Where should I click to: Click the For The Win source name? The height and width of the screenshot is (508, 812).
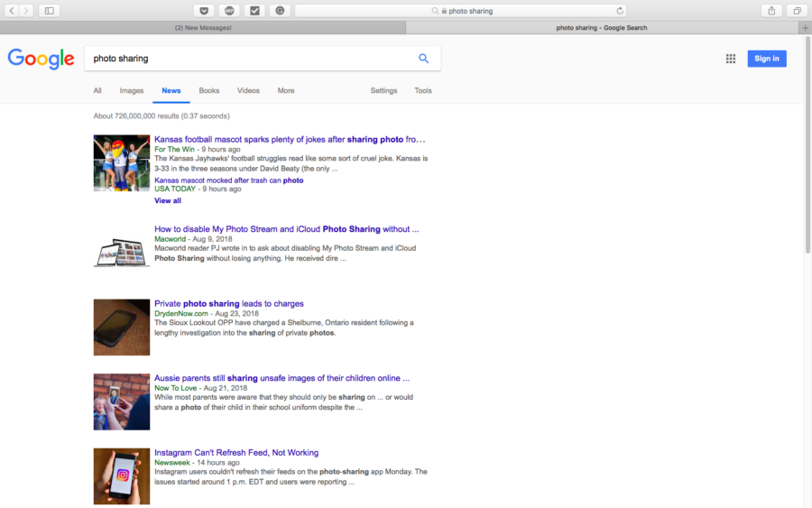174,149
